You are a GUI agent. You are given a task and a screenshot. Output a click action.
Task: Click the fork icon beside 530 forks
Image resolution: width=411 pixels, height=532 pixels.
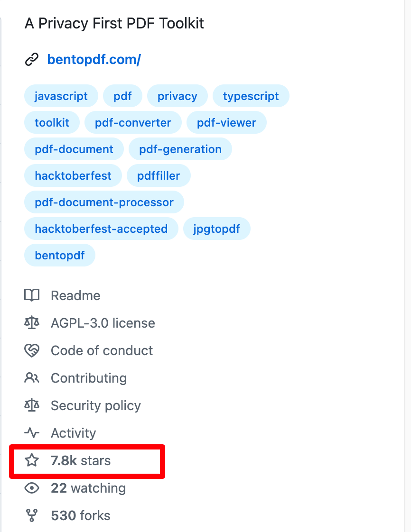(32, 516)
